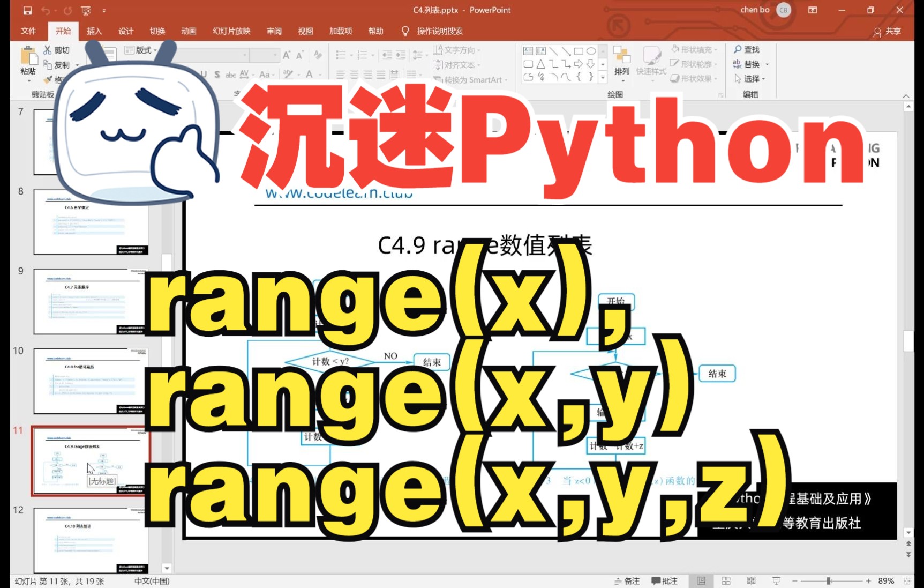Open Customize Quick Access Toolbar arrow
This screenshot has height=588, width=924.
104,10
